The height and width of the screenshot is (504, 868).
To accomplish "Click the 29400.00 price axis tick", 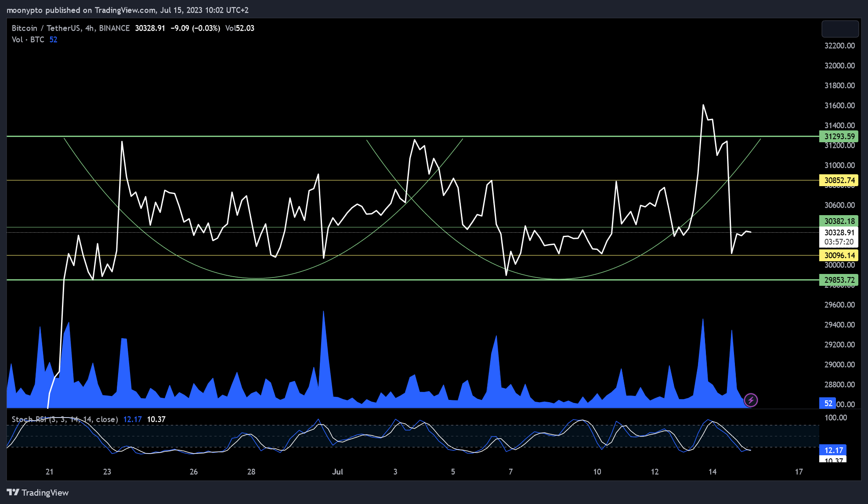I will [839, 324].
